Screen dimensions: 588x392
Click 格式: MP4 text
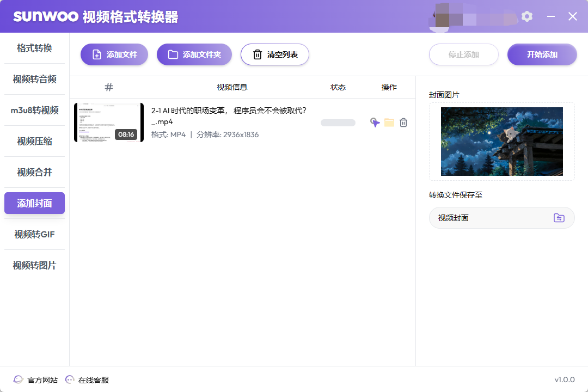coord(168,134)
